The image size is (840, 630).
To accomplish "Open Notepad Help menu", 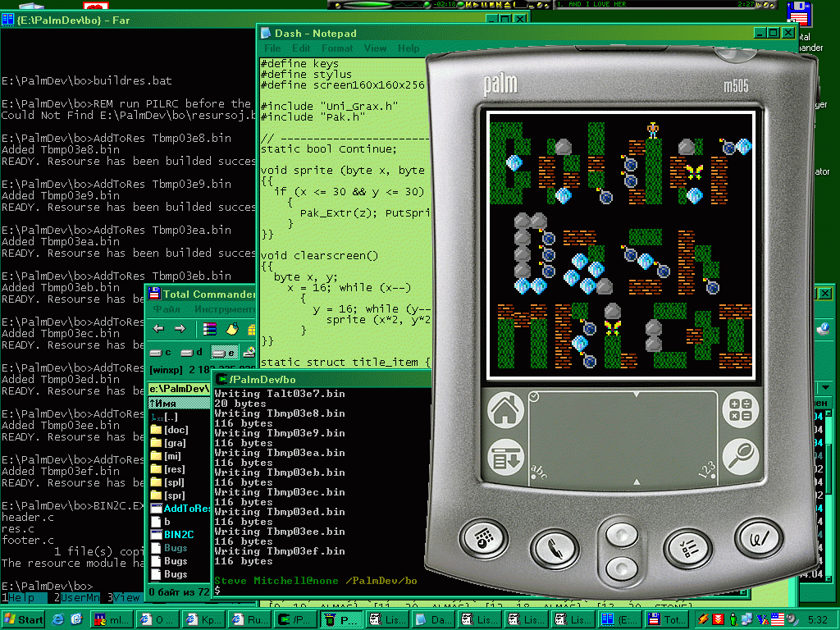I will pyautogui.click(x=409, y=48).
